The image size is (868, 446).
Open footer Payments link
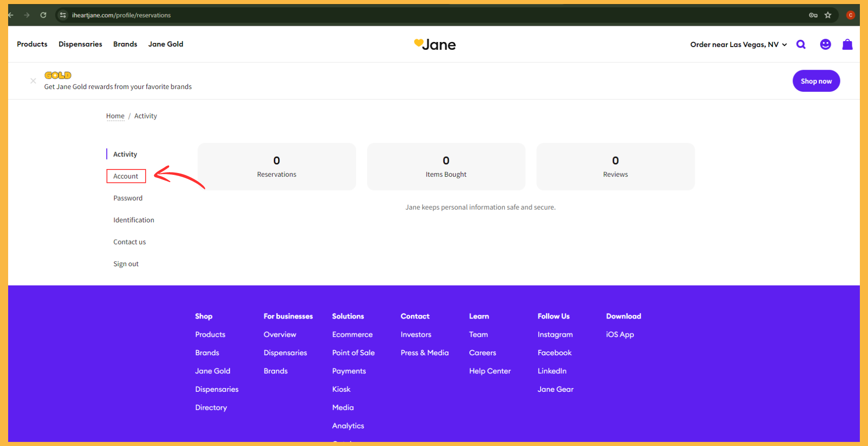pyautogui.click(x=349, y=371)
